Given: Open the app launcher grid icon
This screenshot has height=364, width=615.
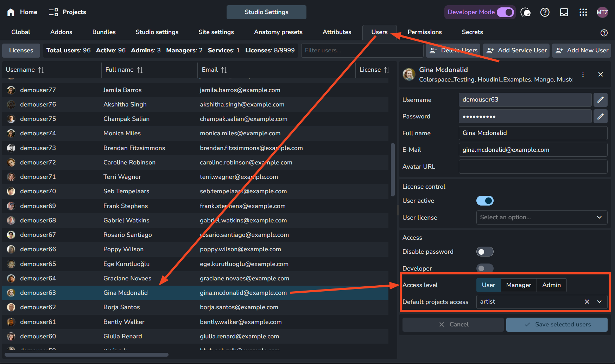Looking at the screenshot, I should coord(583,12).
